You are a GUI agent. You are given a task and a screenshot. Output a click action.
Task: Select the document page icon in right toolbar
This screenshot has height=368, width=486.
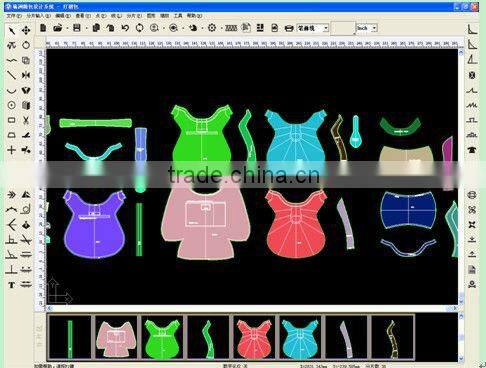tap(472, 269)
